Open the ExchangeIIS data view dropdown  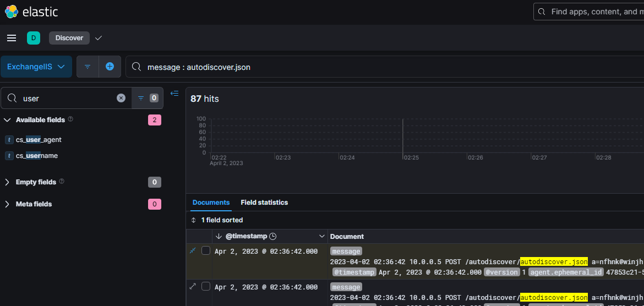pyautogui.click(x=36, y=67)
